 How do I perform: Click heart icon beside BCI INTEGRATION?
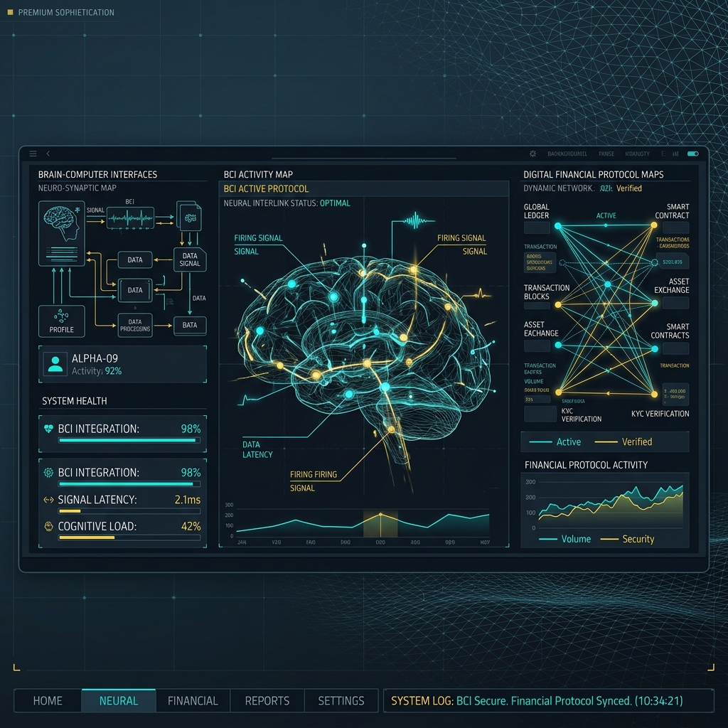[x=48, y=429]
